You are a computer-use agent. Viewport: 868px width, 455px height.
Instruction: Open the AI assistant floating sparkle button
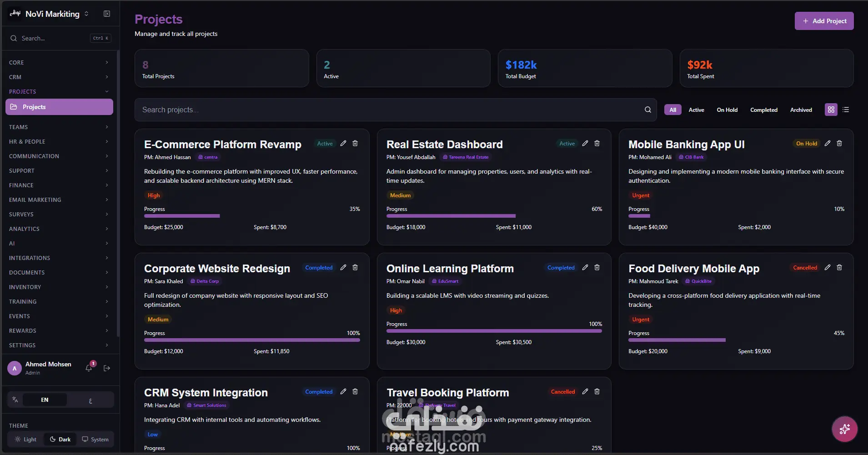coord(844,429)
